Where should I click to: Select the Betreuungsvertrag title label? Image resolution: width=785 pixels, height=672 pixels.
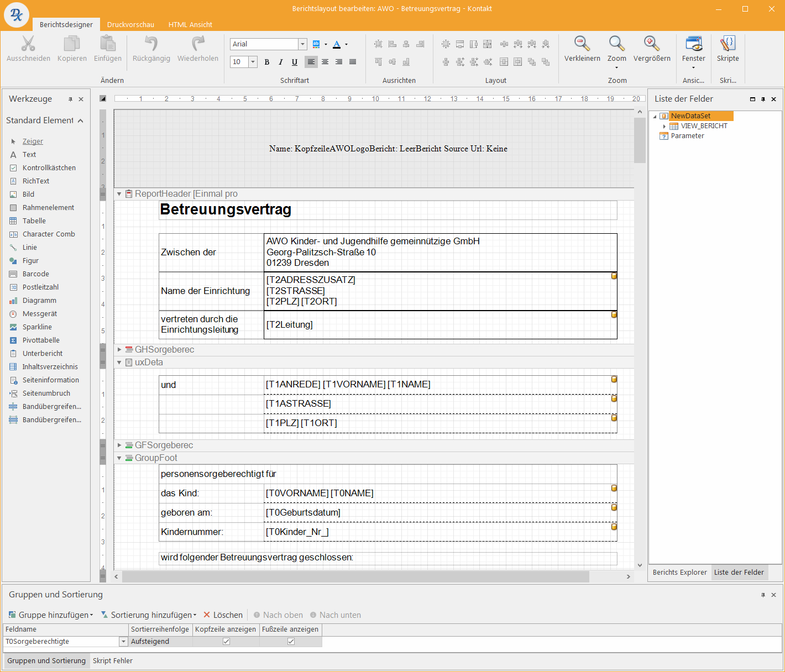point(388,210)
